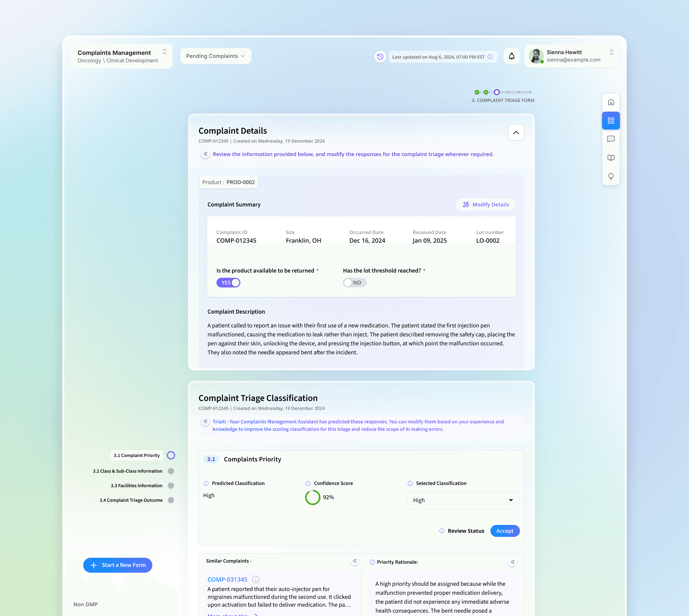Screen dimensions: 689x616
Task: Open the chat messages sidebar icon
Action: [x=611, y=139]
